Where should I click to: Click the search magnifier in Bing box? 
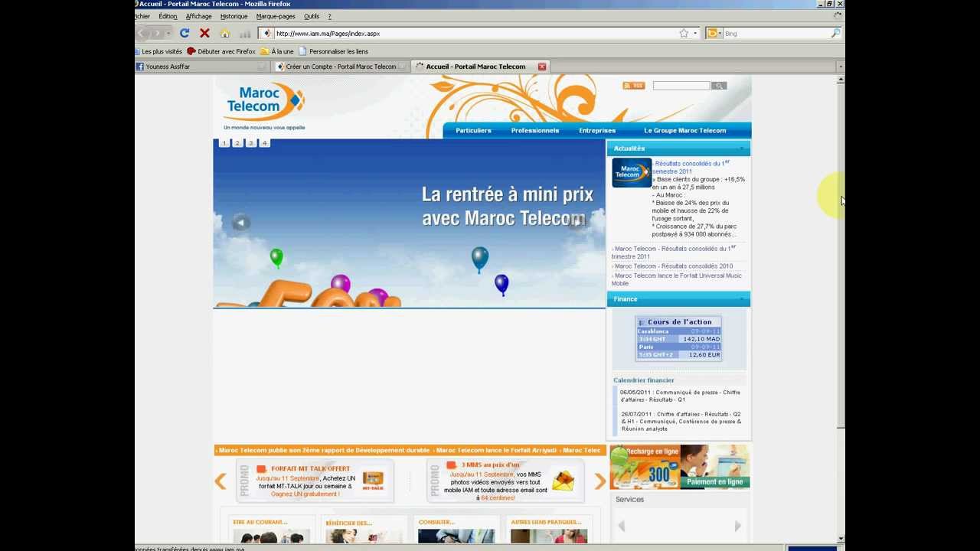point(835,33)
